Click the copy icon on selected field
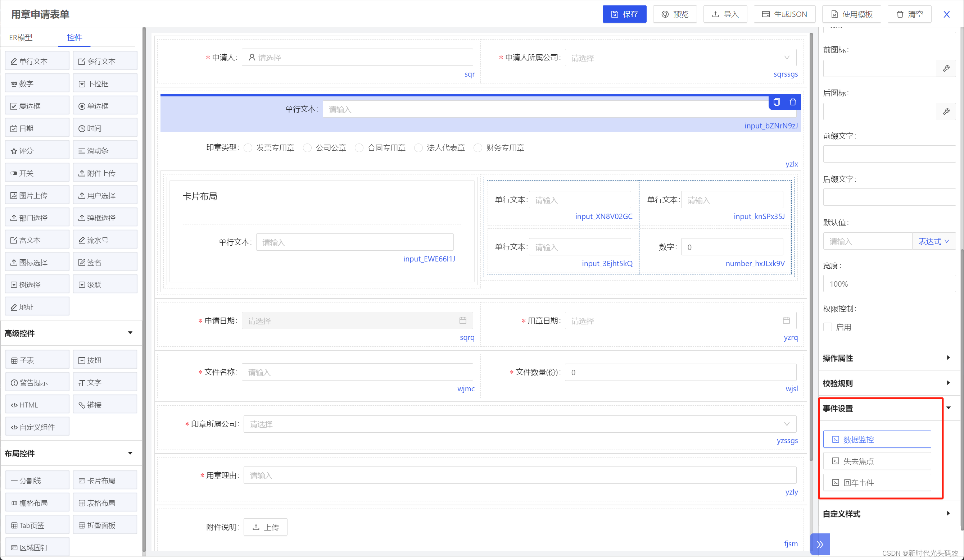 tap(776, 102)
